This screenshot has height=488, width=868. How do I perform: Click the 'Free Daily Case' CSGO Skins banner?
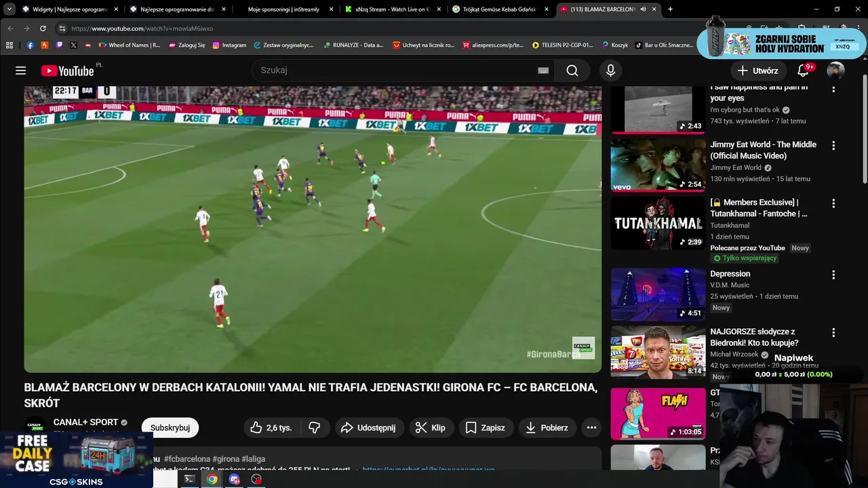click(x=76, y=460)
